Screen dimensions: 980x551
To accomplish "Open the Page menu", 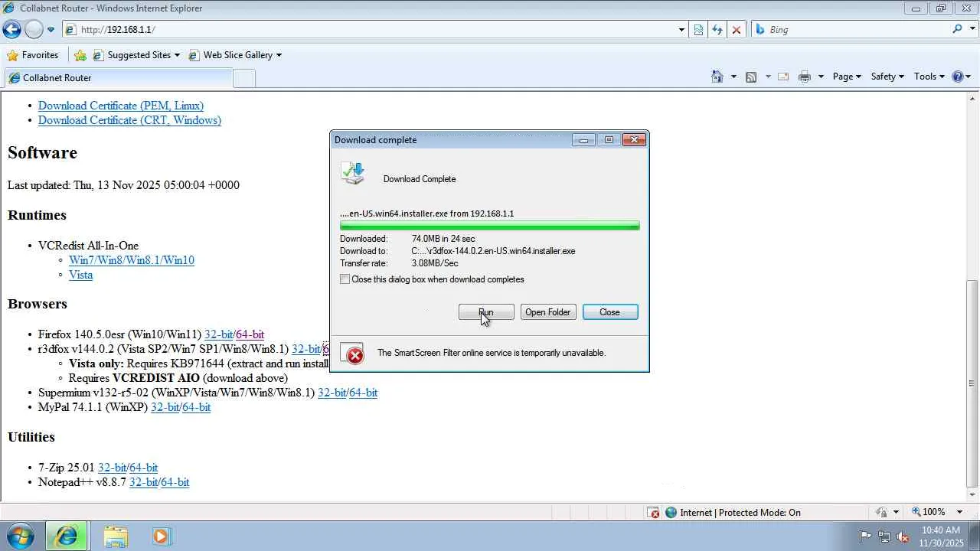I will (847, 77).
